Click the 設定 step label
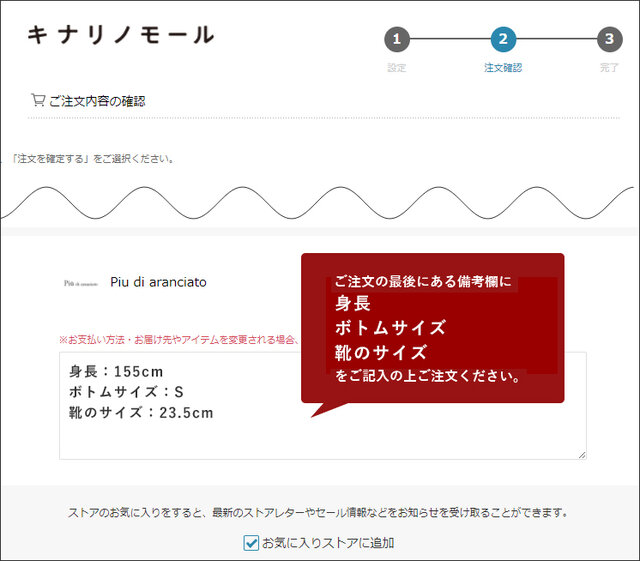 click(x=397, y=68)
